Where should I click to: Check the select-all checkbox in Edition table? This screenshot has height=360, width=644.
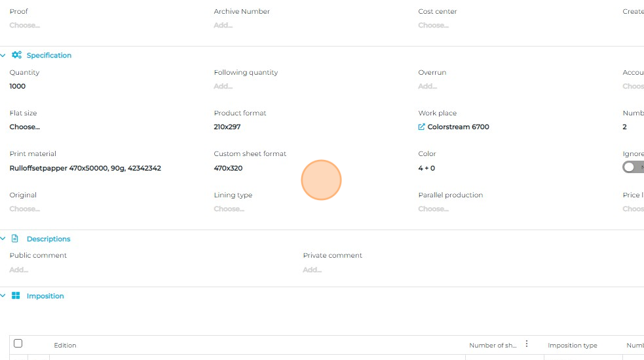(18, 344)
